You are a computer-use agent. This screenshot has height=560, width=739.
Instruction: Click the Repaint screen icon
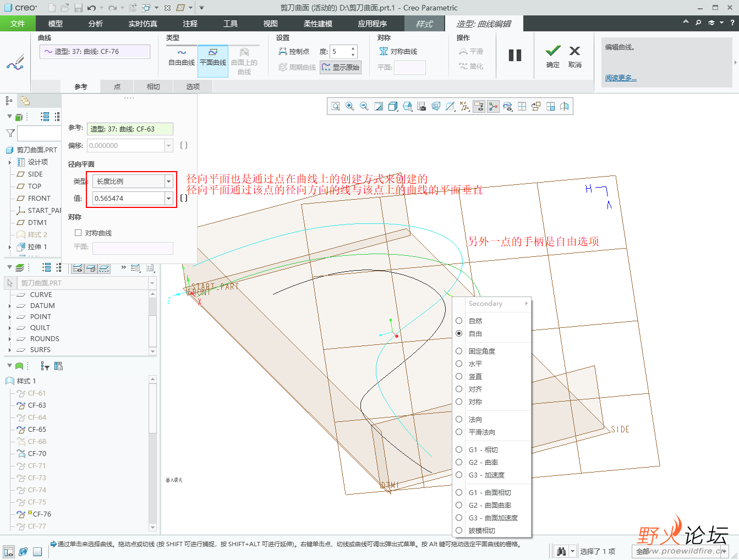tap(379, 107)
